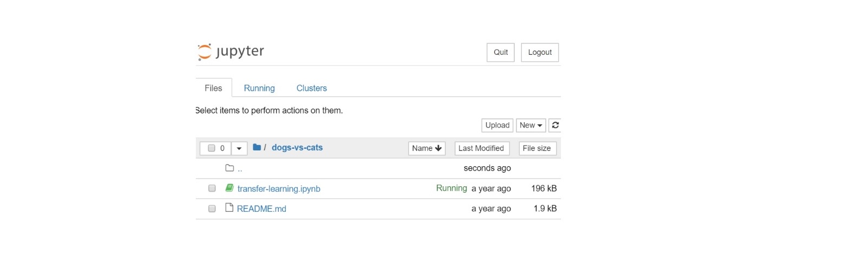Click the sort arrow beside Name
This screenshot has height=265, width=868.
pyautogui.click(x=438, y=148)
